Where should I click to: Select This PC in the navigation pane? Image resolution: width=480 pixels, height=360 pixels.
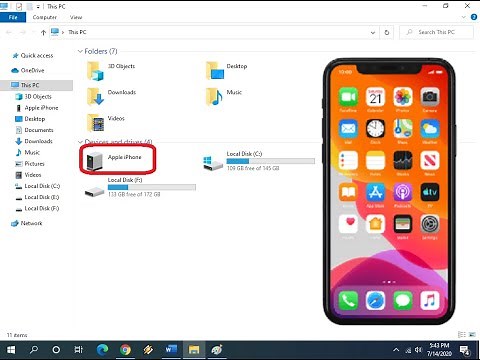[37, 85]
